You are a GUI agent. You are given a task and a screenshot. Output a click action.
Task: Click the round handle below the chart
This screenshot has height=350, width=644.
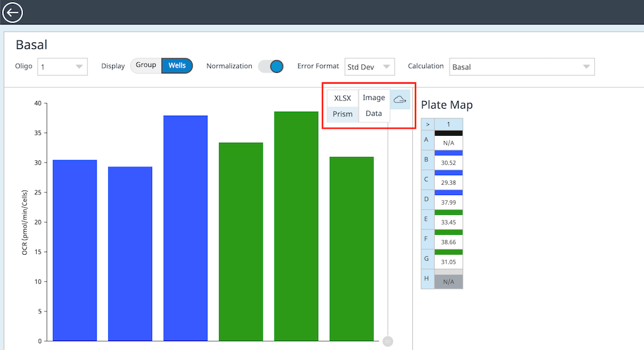[x=388, y=341]
